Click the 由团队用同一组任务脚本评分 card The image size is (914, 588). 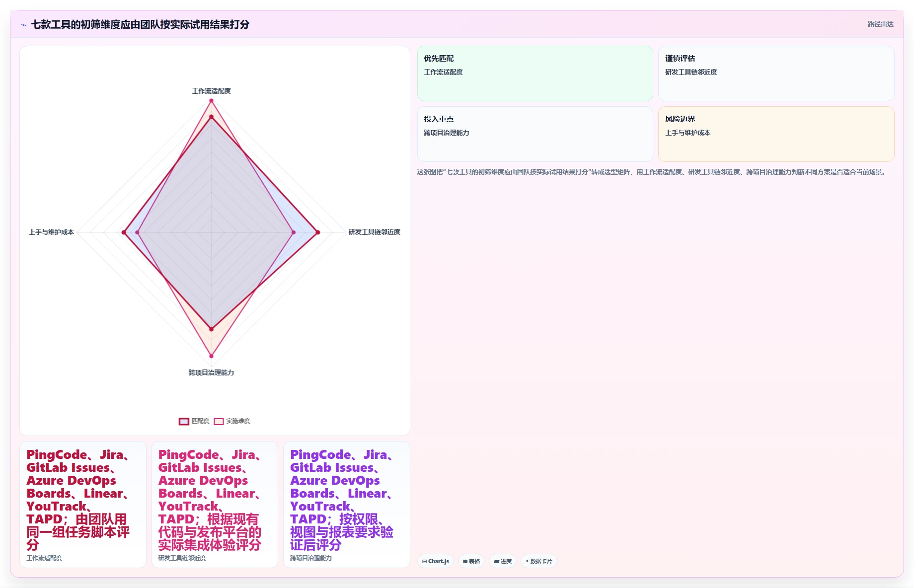pos(83,505)
